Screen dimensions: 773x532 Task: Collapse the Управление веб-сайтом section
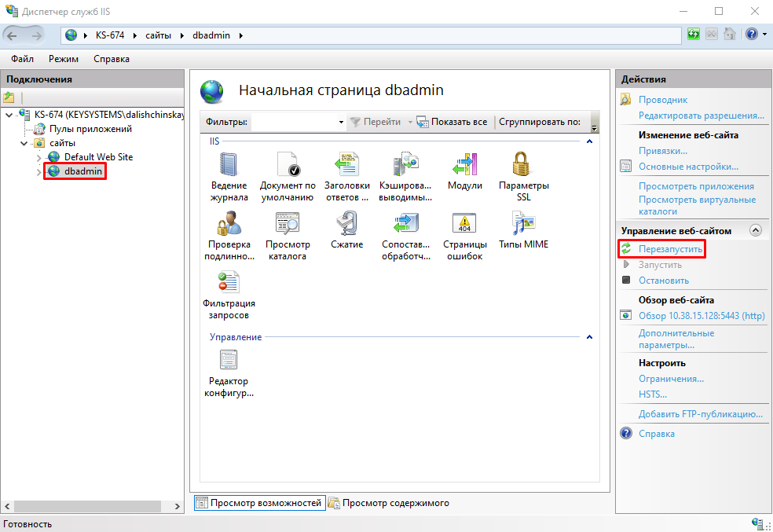coord(756,230)
